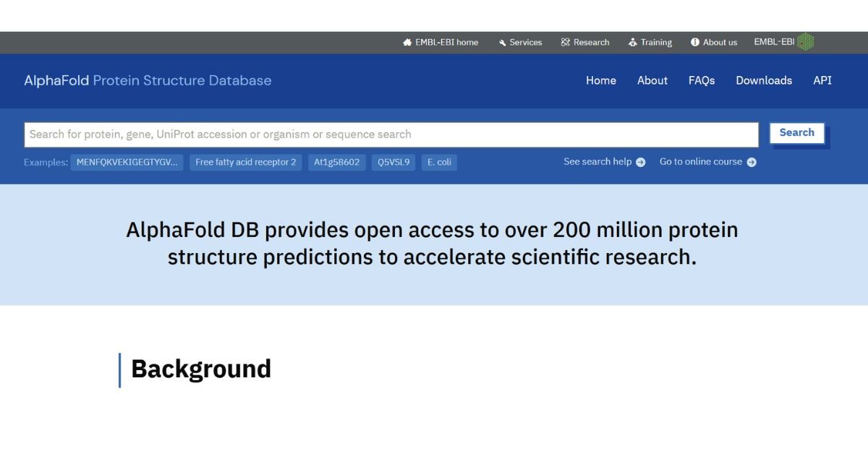Click the green EMBL-EBI hexagon logo
Image resolution: width=868 pixels, height=454 pixels.
(x=805, y=41)
